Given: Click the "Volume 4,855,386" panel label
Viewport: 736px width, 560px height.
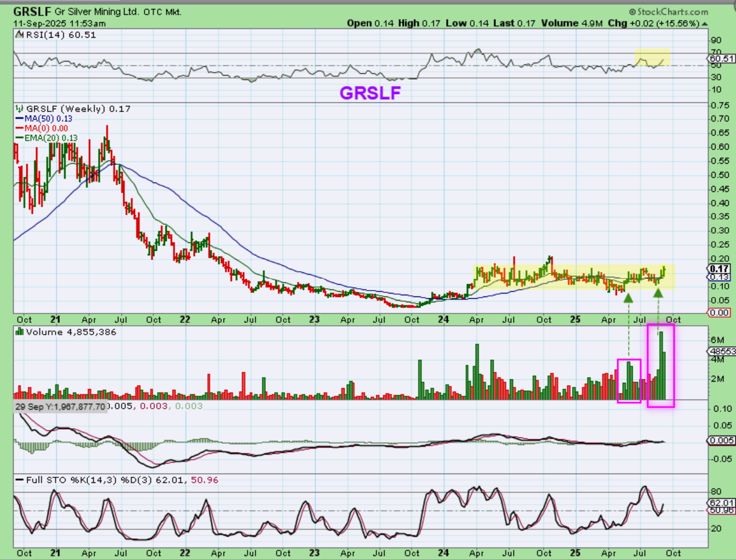Looking at the screenshot, I should pyautogui.click(x=71, y=332).
